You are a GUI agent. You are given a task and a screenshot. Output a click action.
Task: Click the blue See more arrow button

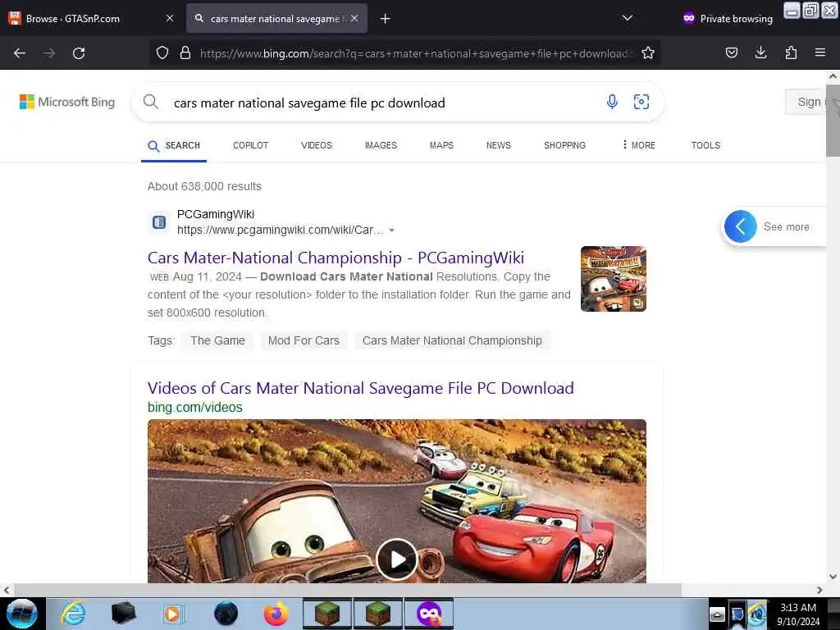pyautogui.click(x=741, y=226)
